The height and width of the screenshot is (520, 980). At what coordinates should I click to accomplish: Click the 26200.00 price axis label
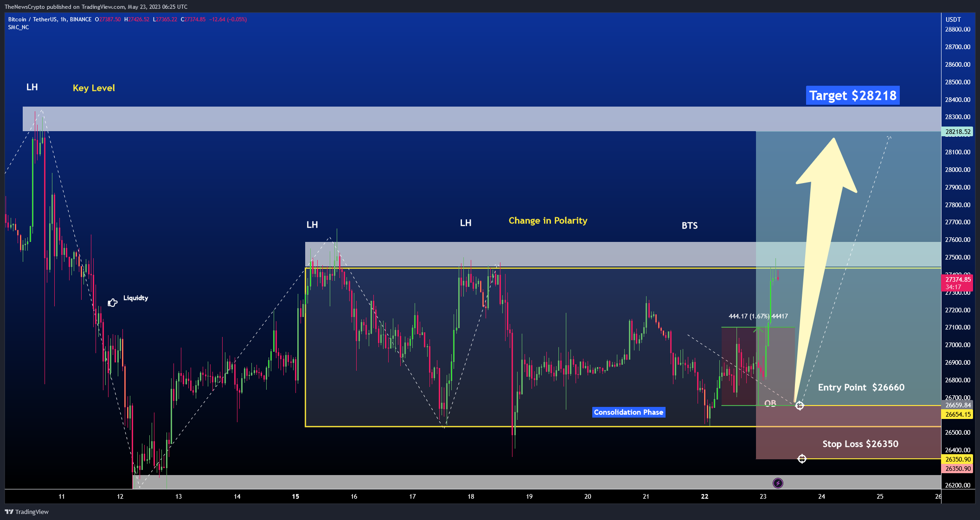coord(958,485)
